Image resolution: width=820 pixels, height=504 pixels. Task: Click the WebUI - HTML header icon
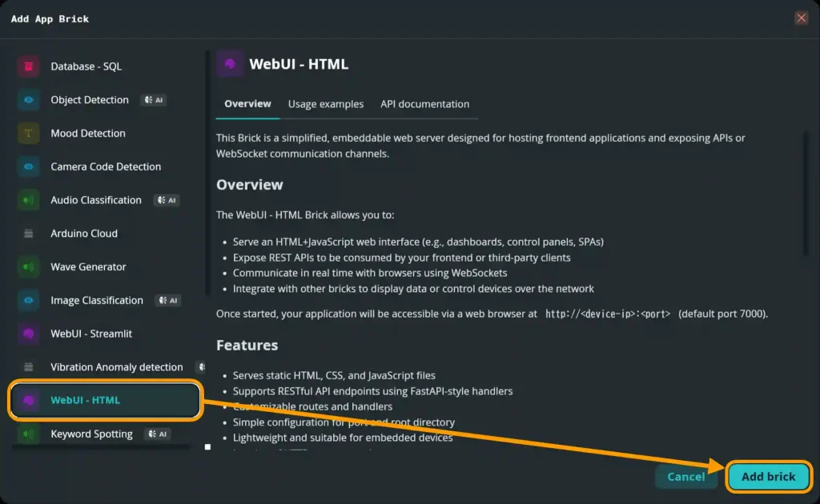[231, 64]
